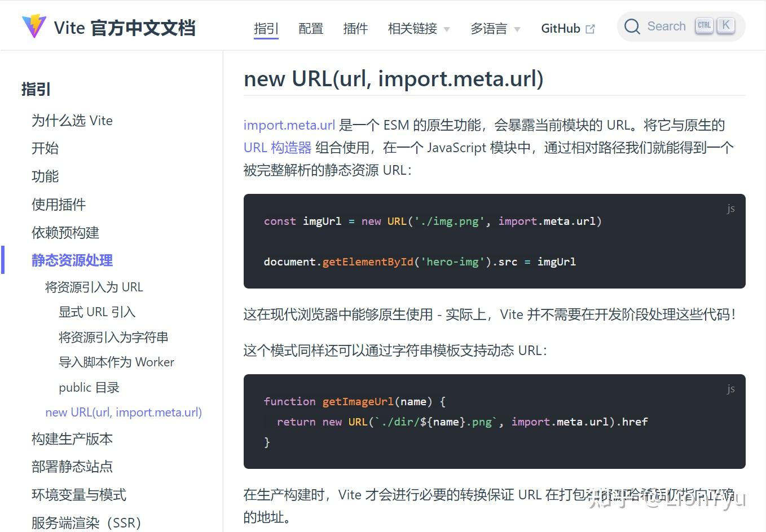This screenshot has width=766, height=532.
Task: Go to 功能 sidebar page
Action: [45, 176]
